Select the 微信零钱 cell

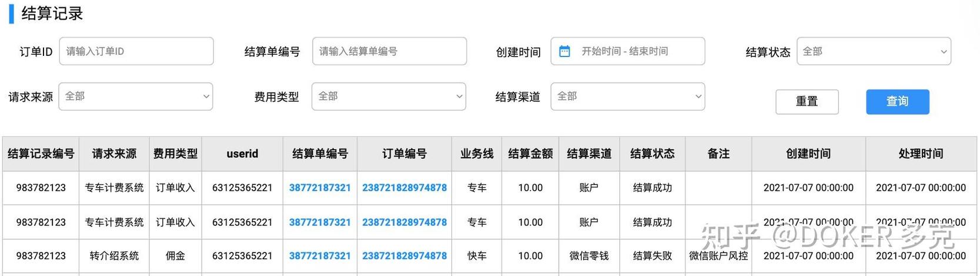tap(589, 256)
